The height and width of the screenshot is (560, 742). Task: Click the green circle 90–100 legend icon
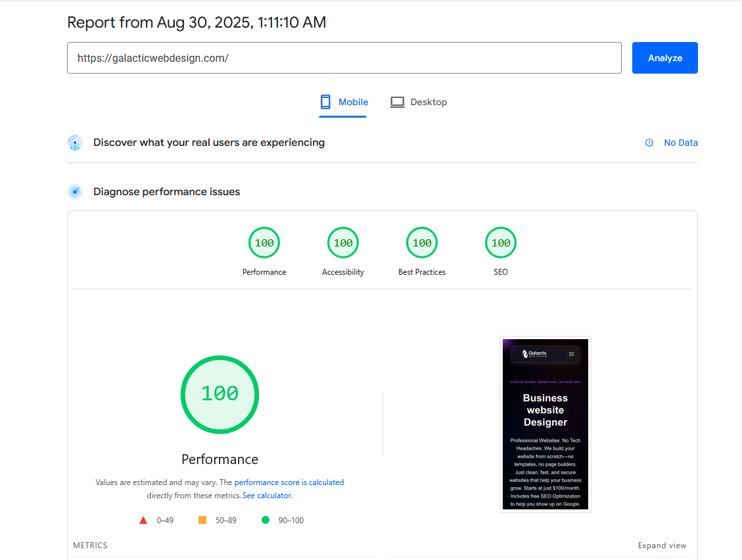pos(266,520)
